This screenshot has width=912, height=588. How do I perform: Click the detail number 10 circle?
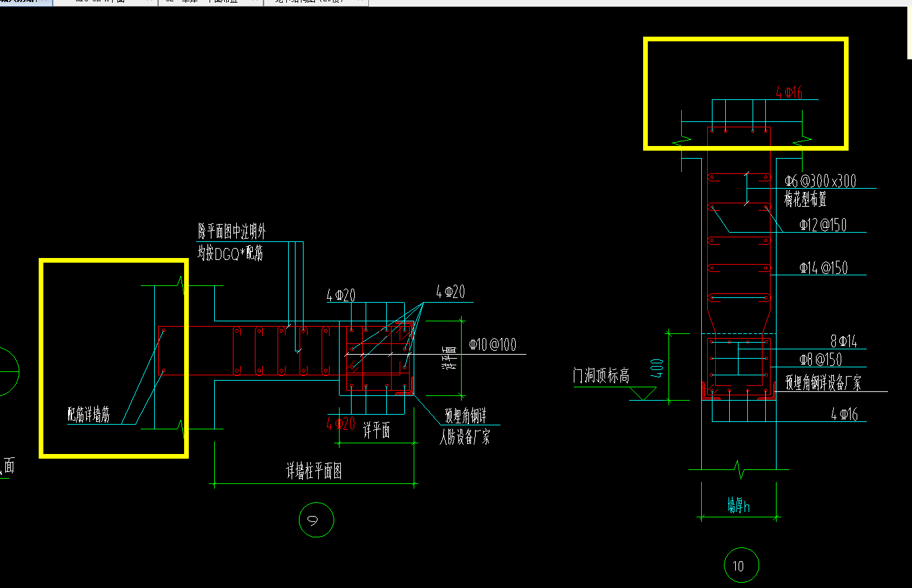[x=741, y=566]
